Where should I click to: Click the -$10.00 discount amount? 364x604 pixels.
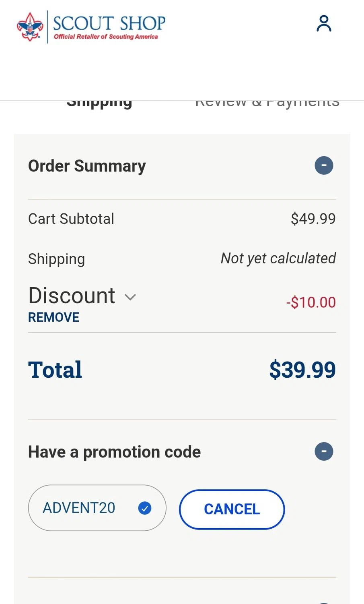[311, 302]
